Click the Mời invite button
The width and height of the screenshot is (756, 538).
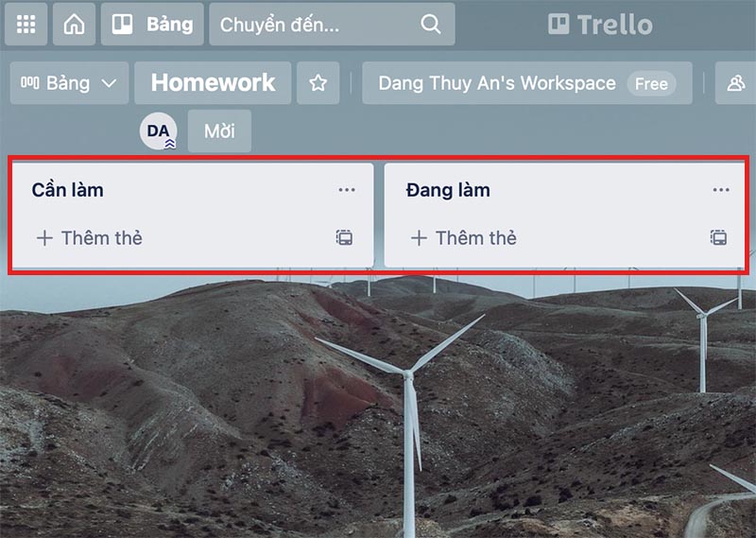[x=219, y=130]
